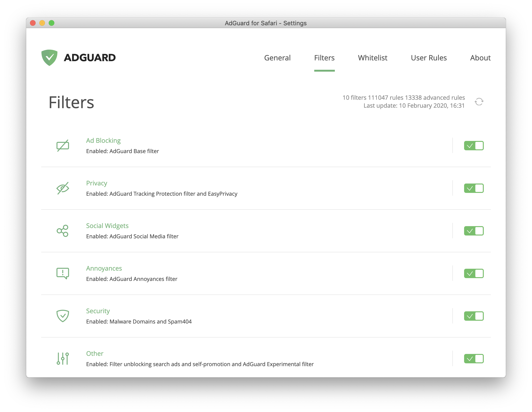This screenshot has width=532, height=412.
Task: Toggle the Privacy filter switch off
Action: click(474, 188)
